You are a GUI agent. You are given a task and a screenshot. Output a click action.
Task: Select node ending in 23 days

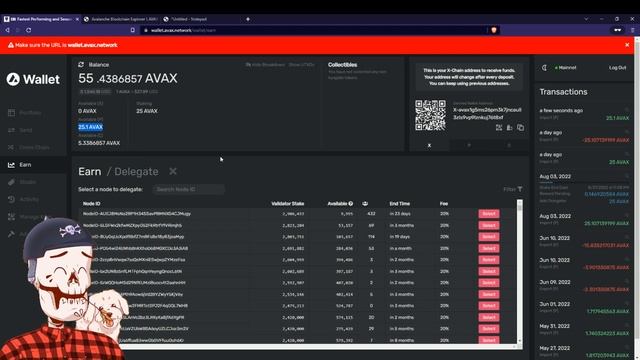coord(489,213)
